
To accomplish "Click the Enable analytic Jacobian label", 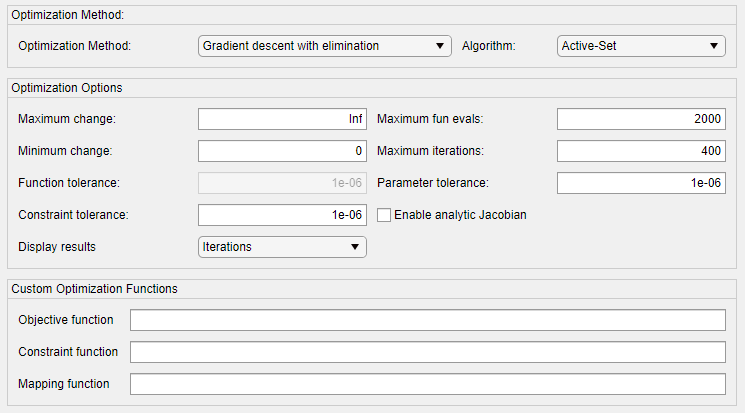I will tap(460, 215).
